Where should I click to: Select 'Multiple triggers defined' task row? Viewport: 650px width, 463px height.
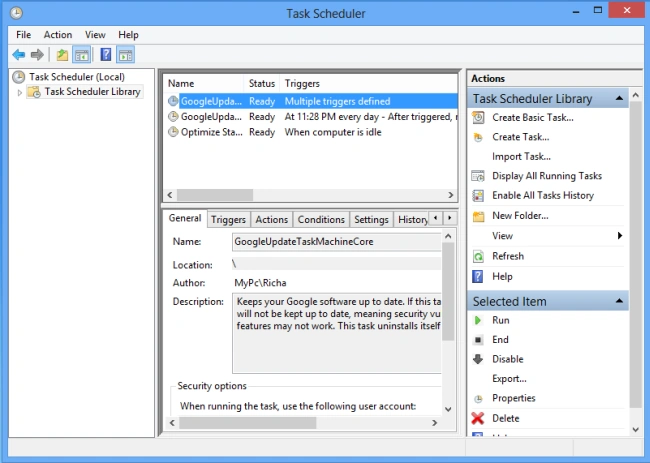coord(311,101)
